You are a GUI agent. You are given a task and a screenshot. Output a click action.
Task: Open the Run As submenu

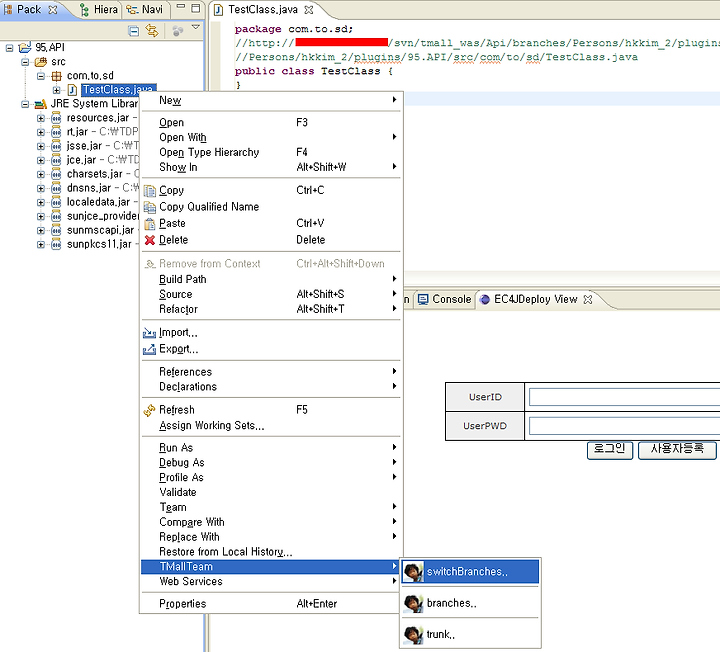[x=271, y=447]
